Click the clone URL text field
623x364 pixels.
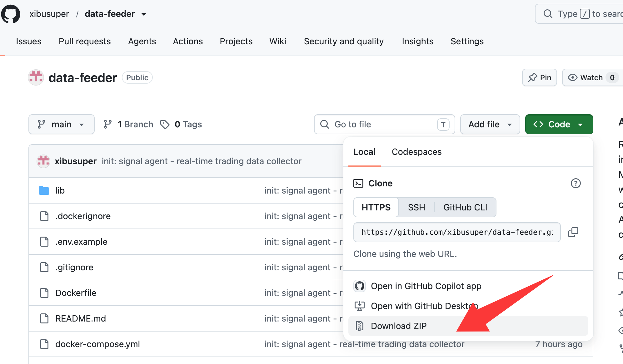pyautogui.click(x=457, y=232)
